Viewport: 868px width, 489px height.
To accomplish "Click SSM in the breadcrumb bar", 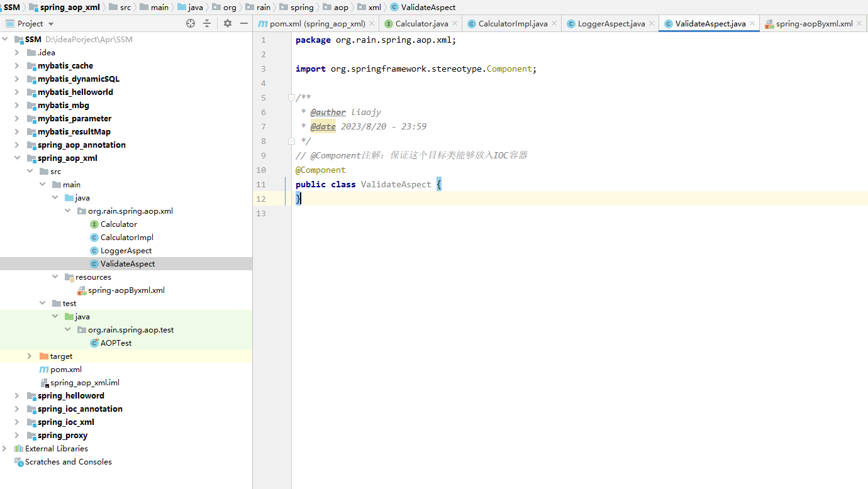I will click(12, 8).
